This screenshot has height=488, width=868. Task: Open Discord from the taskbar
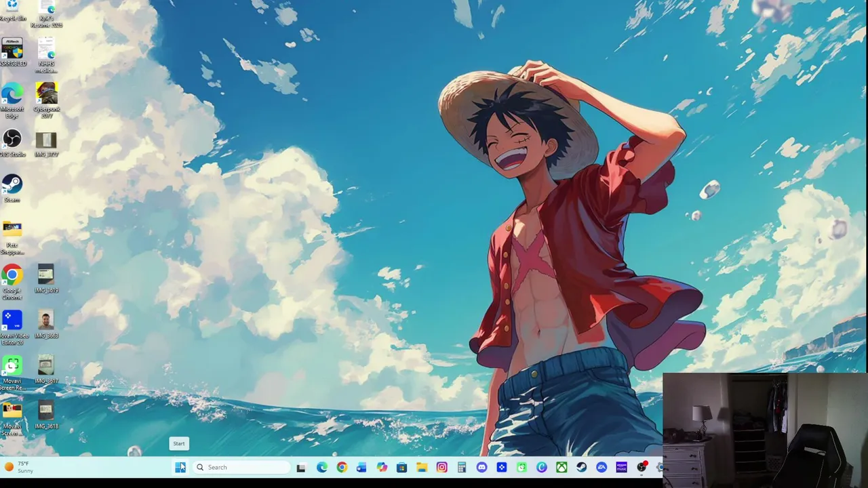tap(481, 467)
